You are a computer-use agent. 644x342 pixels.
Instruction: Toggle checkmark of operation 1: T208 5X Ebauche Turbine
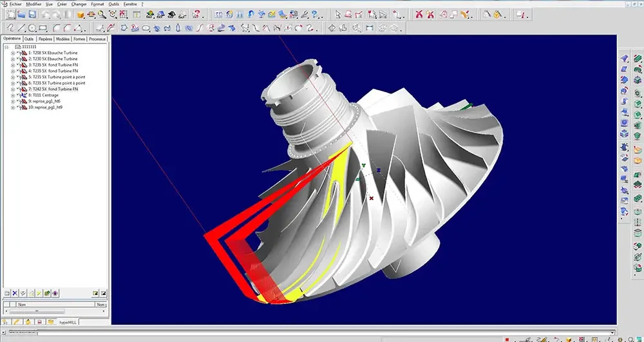pyautogui.click(x=18, y=53)
